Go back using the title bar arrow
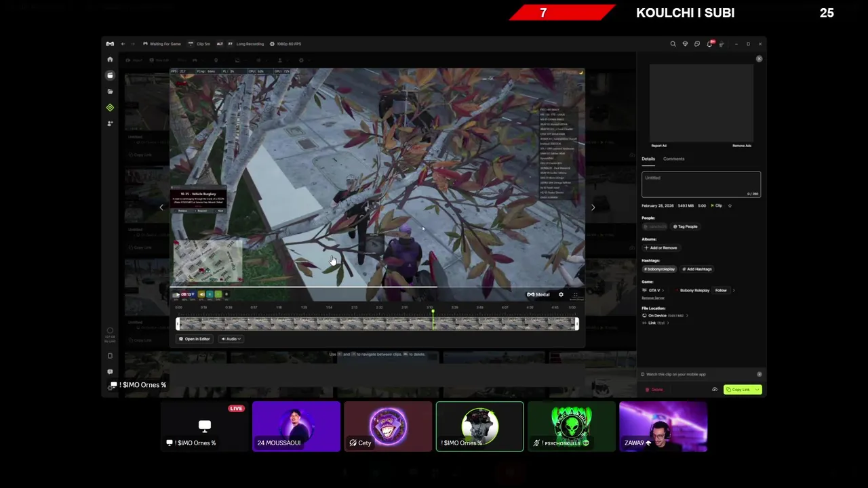868x488 pixels. pyautogui.click(x=123, y=44)
